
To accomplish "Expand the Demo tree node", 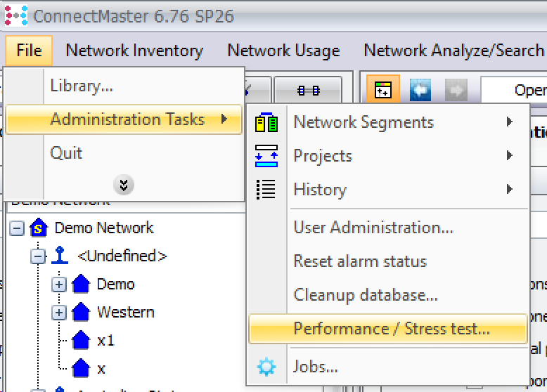I will point(59,285).
